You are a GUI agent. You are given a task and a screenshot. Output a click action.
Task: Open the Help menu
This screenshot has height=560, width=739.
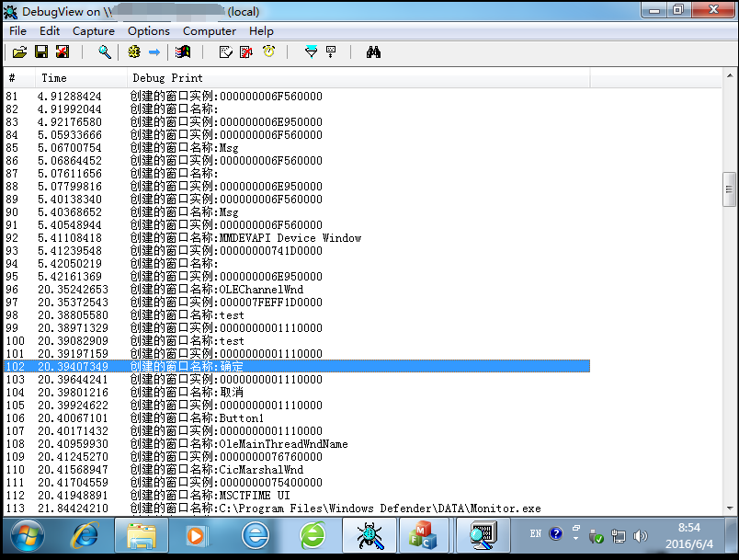click(261, 31)
